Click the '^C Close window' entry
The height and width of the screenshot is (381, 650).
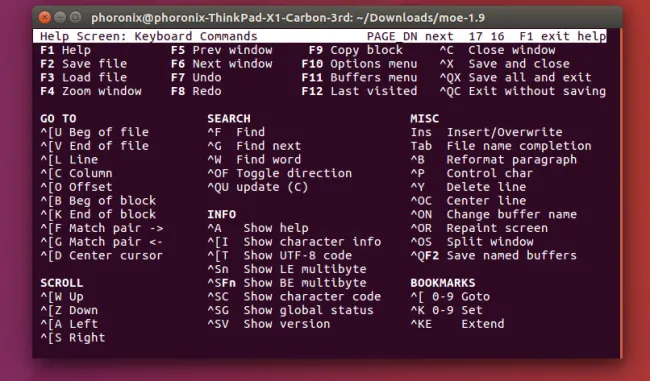pyautogui.click(x=497, y=50)
